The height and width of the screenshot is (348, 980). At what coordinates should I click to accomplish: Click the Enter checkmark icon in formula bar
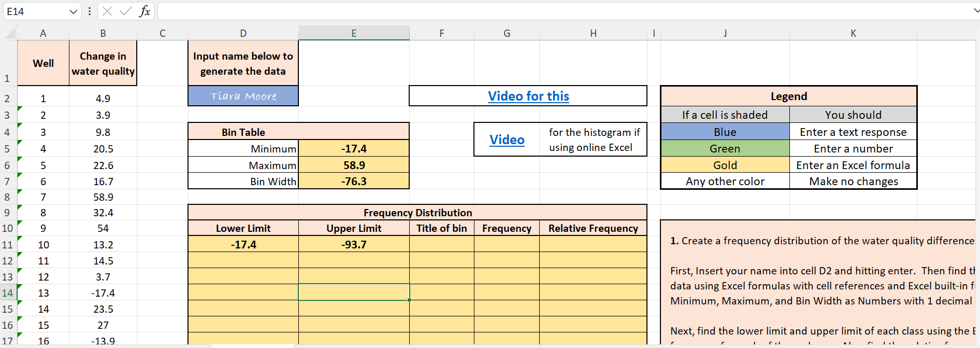click(125, 11)
